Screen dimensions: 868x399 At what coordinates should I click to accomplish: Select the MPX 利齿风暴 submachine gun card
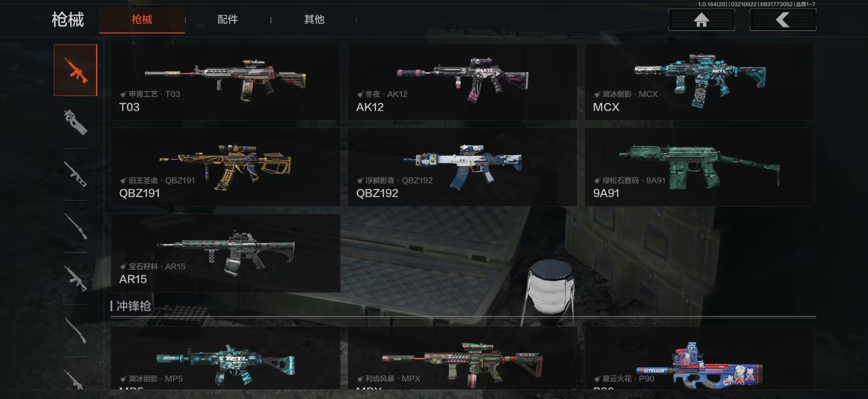click(x=462, y=358)
